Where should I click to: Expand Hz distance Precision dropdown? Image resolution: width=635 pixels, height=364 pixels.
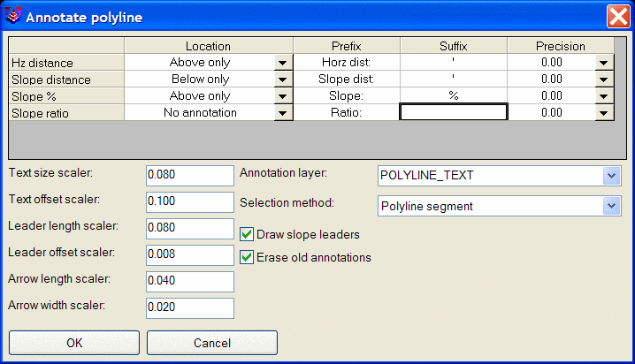(x=604, y=63)
